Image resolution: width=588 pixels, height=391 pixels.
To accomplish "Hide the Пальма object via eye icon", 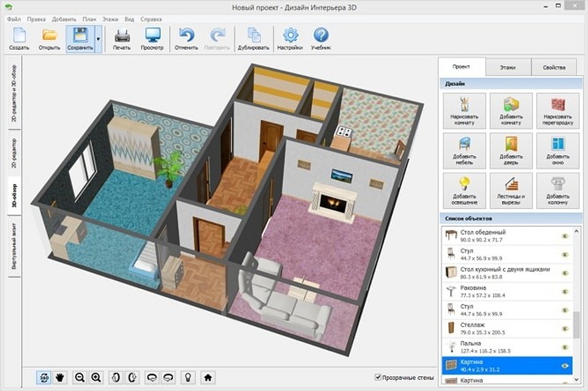I will 565,346.
